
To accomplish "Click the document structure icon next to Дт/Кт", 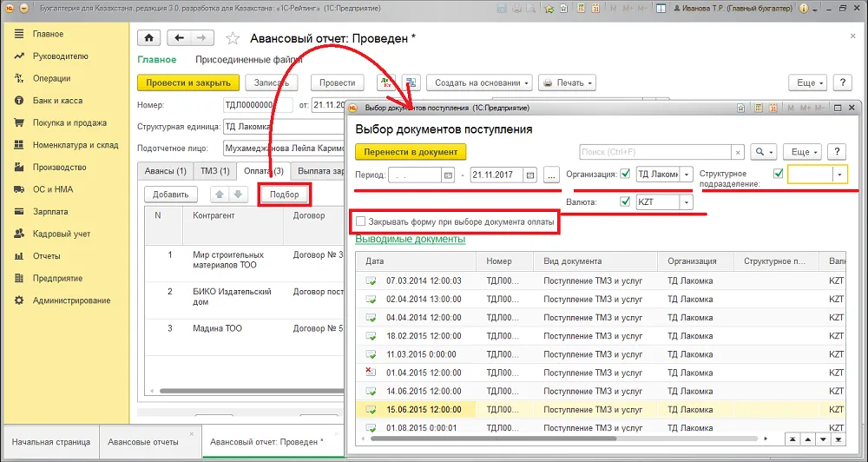I will point(411,82).
